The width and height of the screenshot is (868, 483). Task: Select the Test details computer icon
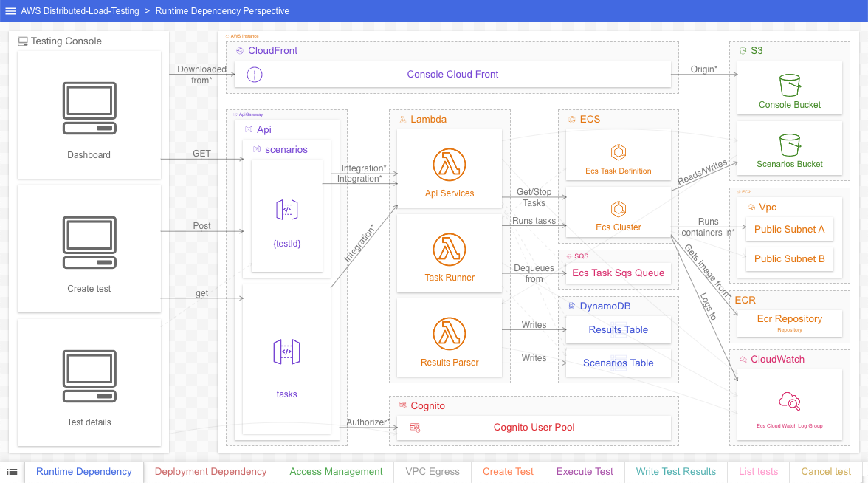point(89,376)
